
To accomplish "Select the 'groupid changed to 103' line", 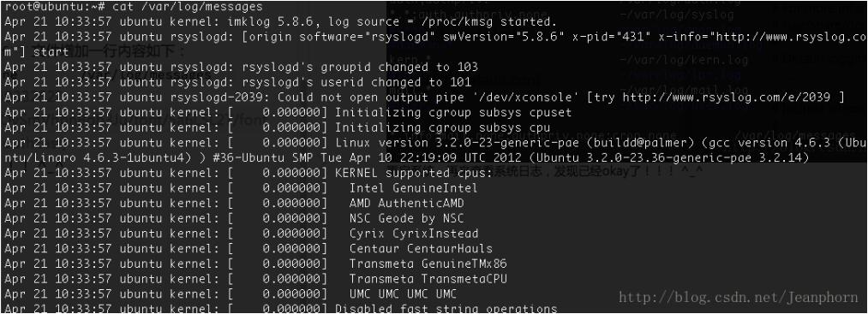I will pyautogui.click(x=241, y=68).
